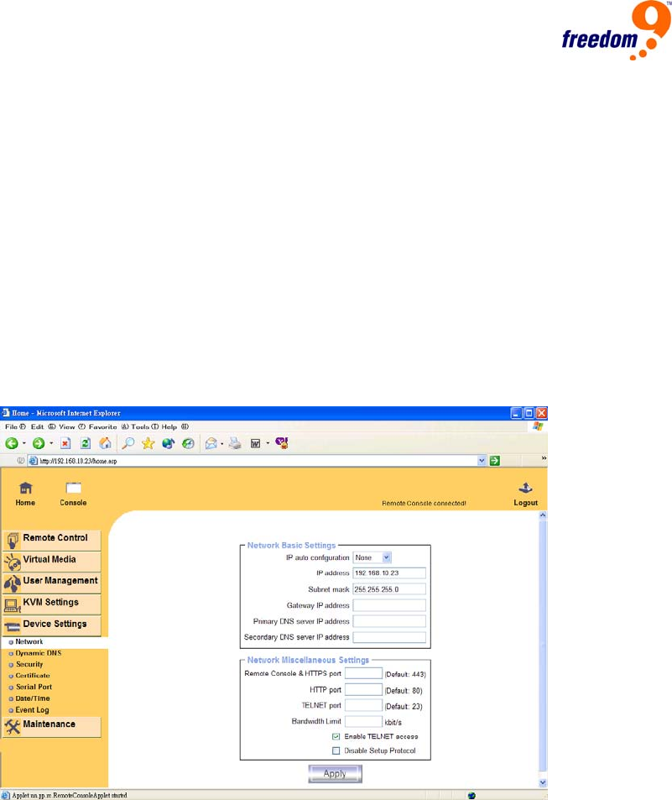The height and width of the screenshot is (800, 672).
Task: Toggle Enable TELNET access checkbox
Action: click(x=336, y=736)
